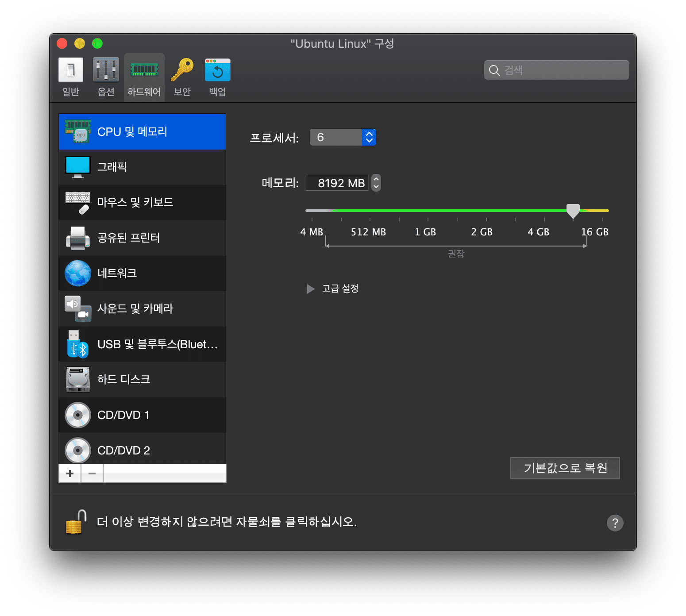Select 하드 디스크 list item

pyautogui.click(x=143, y=380)
